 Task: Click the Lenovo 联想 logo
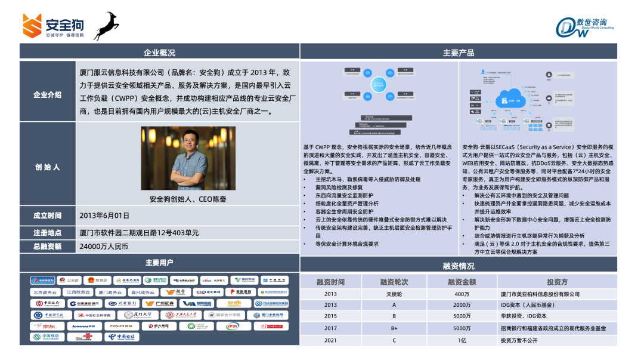[x=85, y=326]
